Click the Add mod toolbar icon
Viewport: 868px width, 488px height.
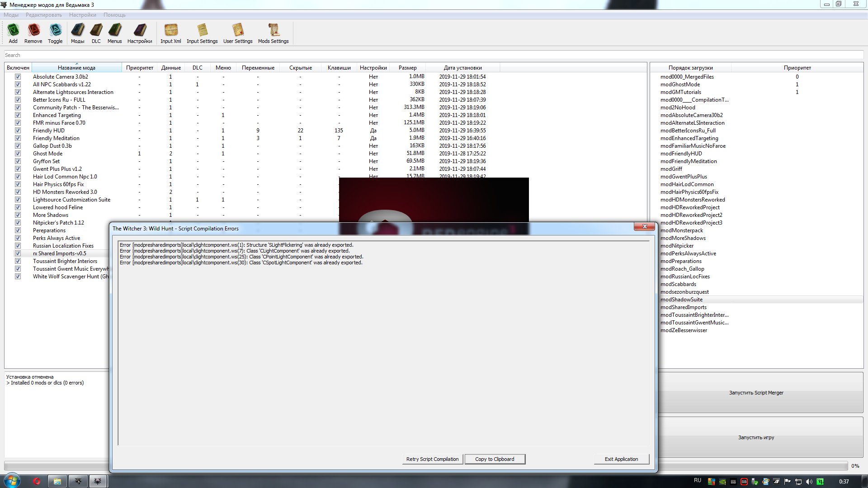pyautogui.click(x=13, y=33)
